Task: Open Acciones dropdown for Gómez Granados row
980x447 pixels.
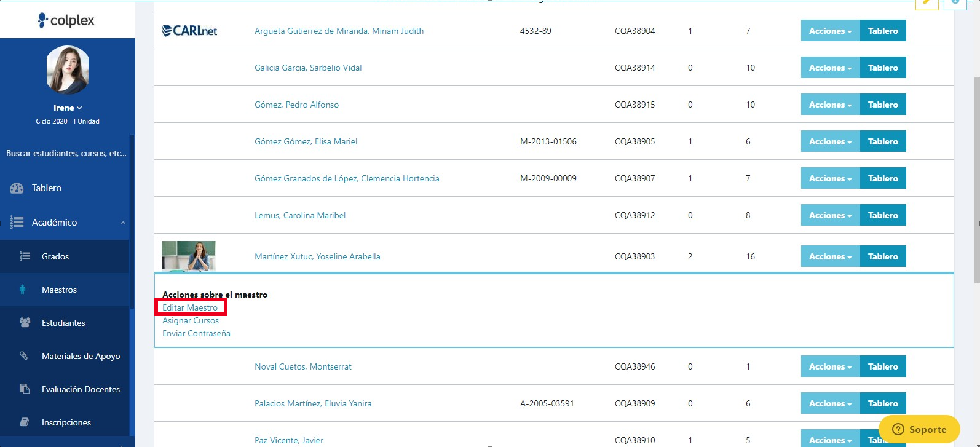Action: (x=830, y=178)
